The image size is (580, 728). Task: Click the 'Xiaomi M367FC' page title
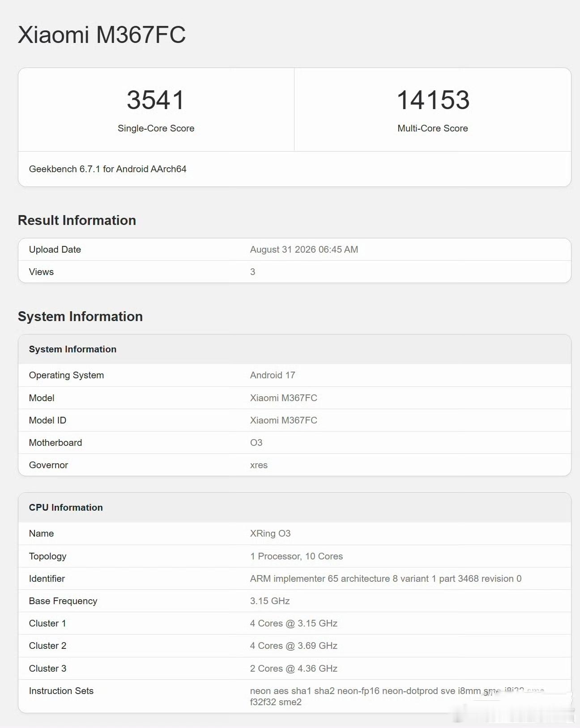[x=102, y=34]
